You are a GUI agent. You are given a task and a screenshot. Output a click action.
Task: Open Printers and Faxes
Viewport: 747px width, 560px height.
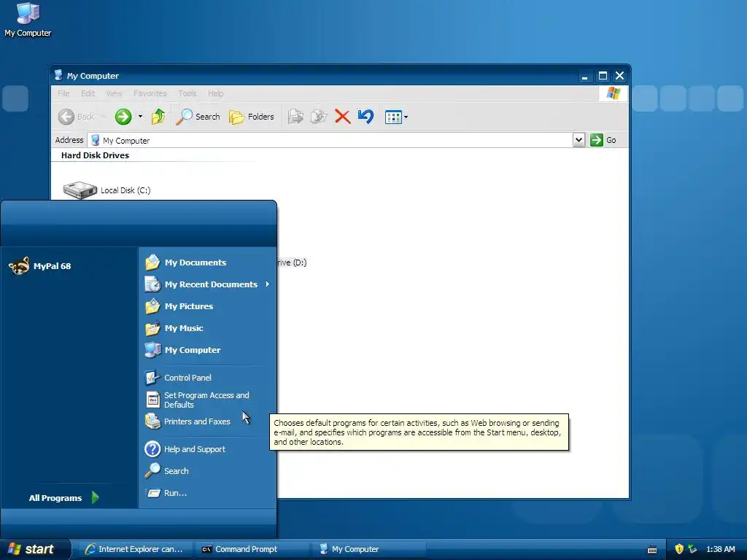coord(197,421)
